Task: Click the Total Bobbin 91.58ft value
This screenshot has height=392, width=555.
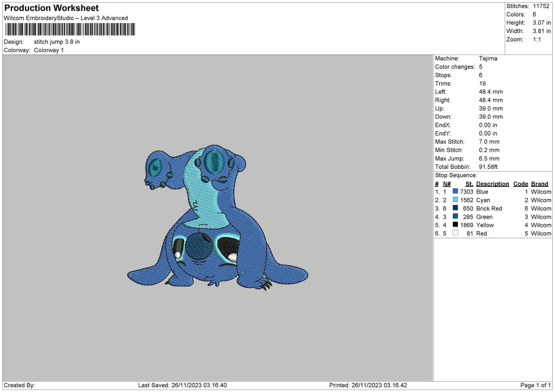Action: [489, 167]
